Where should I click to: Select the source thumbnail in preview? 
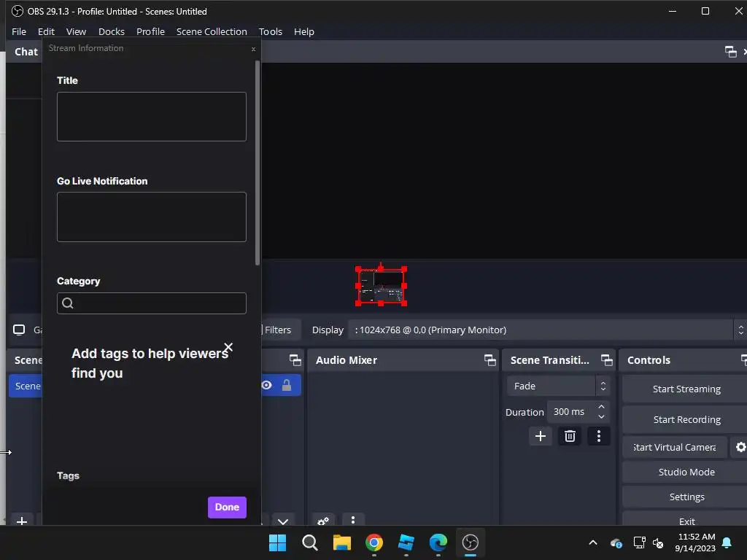[381, 286]
